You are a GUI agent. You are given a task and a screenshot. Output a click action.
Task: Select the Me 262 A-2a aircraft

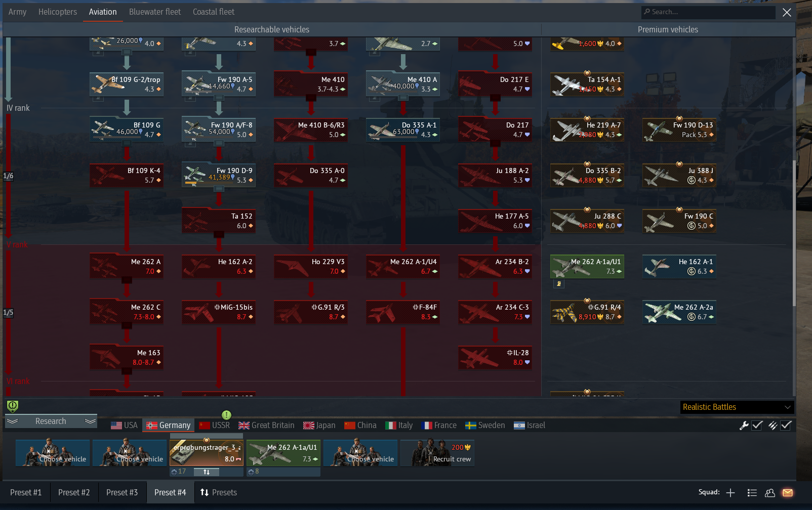[679, 312]
